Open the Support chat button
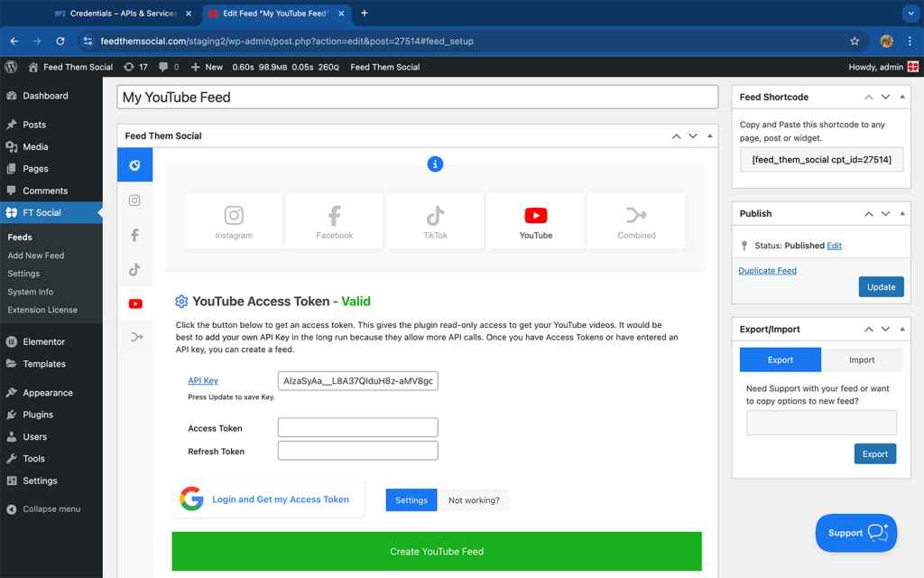This screenshot has width=924, height=578. (856, 533)
